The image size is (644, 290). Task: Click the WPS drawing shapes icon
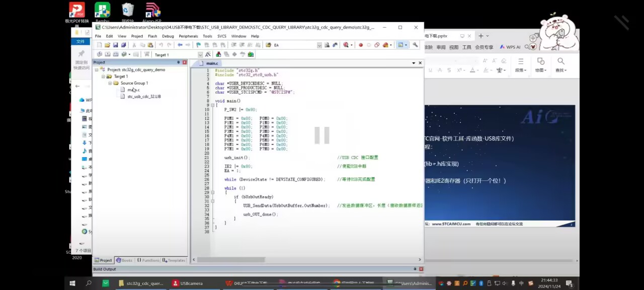click(x=540, y=61)
